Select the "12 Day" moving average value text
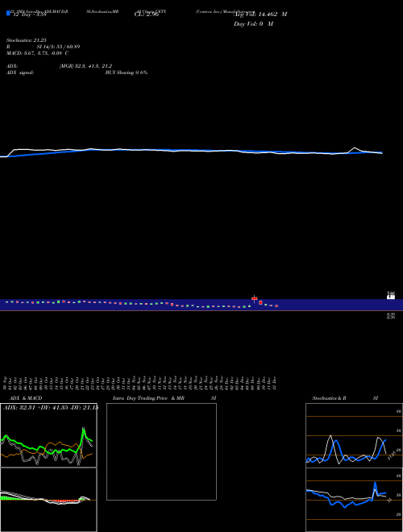 point(30,15)
